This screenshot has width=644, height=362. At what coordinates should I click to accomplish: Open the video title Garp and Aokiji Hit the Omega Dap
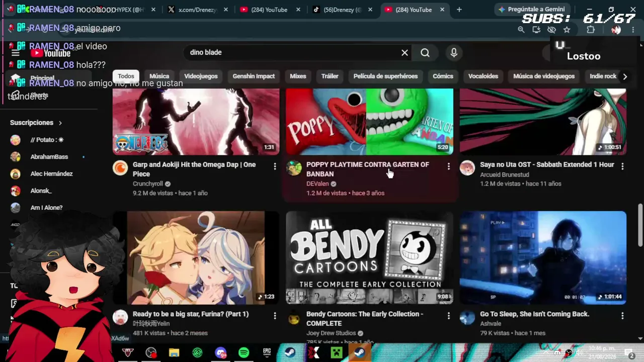194,169
